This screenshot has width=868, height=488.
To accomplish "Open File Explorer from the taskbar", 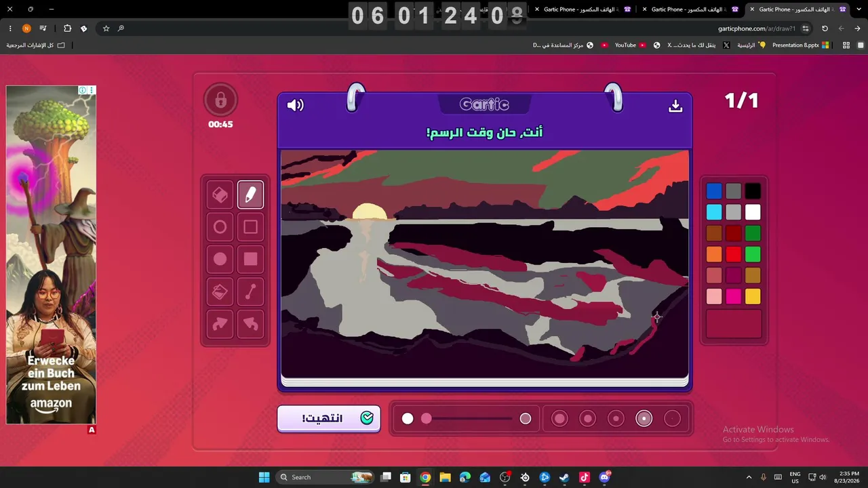I will (445, 477).
